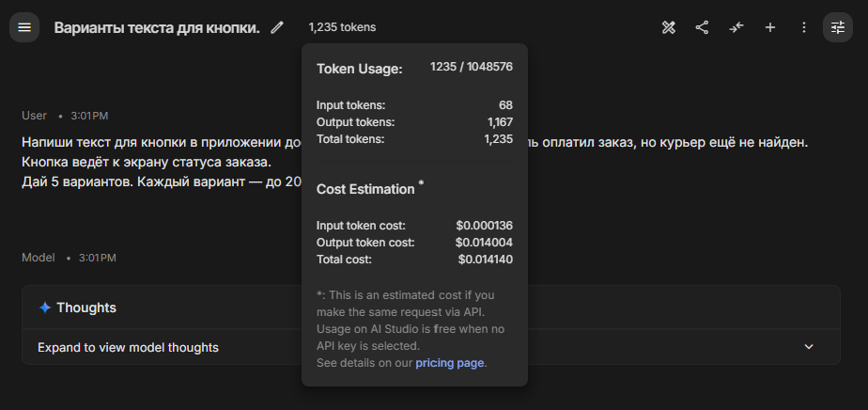Select the chat title Варианты текста для кнопки
Image resolution: width=868 pixels, height=410 pixels.
pyautogui.click(x=157, y=27)
